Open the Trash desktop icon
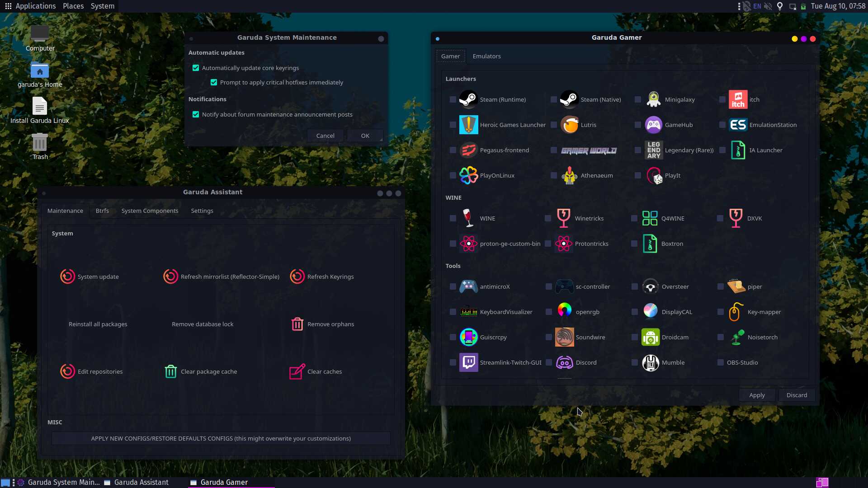The height and width of the screenshot is (488, 868). (40, 143)
